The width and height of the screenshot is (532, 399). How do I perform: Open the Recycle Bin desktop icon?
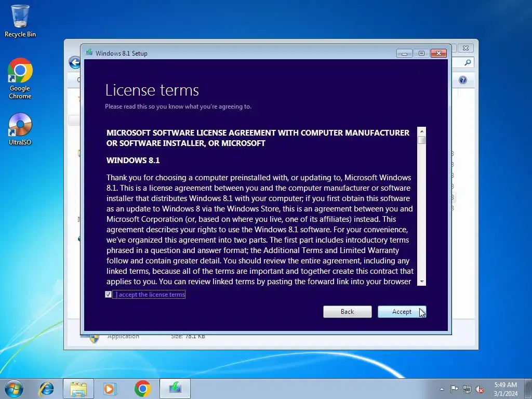(20, 21)
